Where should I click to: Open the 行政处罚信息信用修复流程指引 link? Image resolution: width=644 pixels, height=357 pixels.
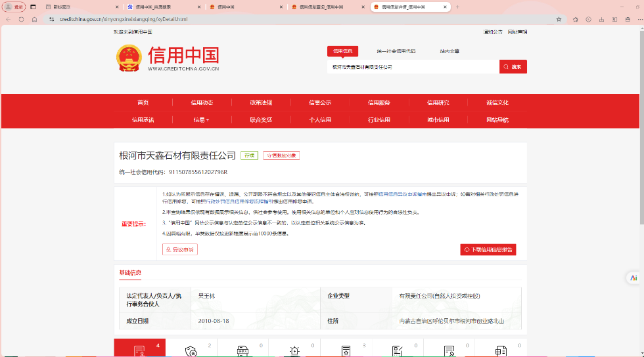click(239, 201)
